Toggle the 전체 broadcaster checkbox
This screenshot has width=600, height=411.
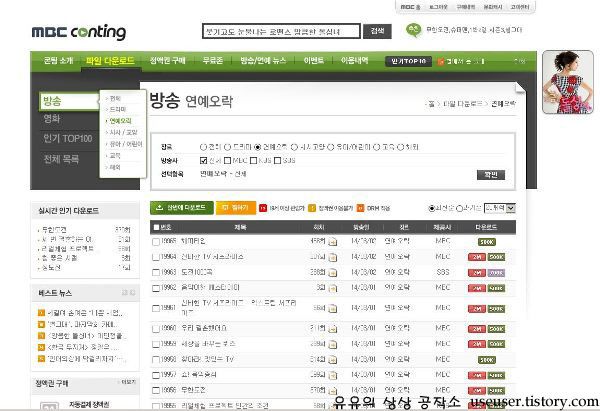click(204, 160)
